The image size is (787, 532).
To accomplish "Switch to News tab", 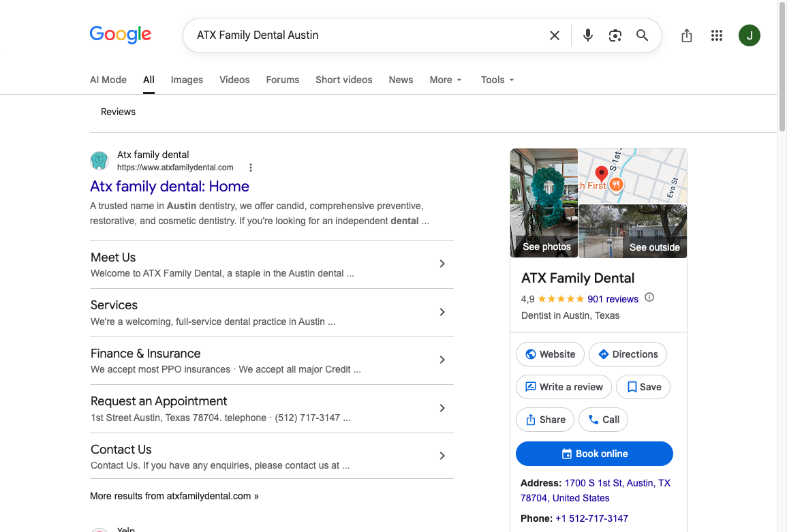I will pos(401,80).
